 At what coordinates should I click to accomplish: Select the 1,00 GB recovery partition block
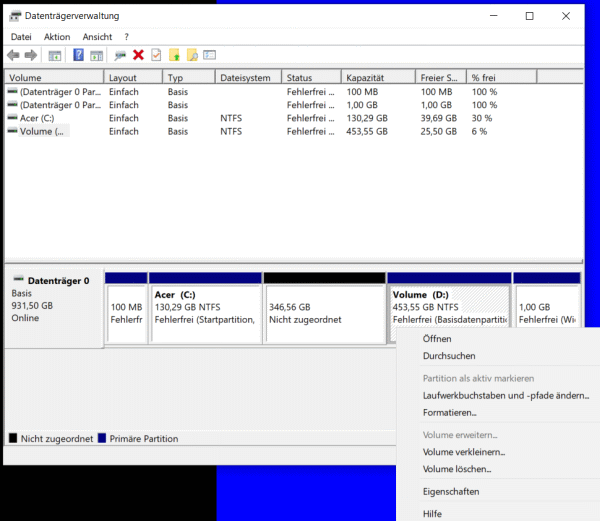coord(547,302)
